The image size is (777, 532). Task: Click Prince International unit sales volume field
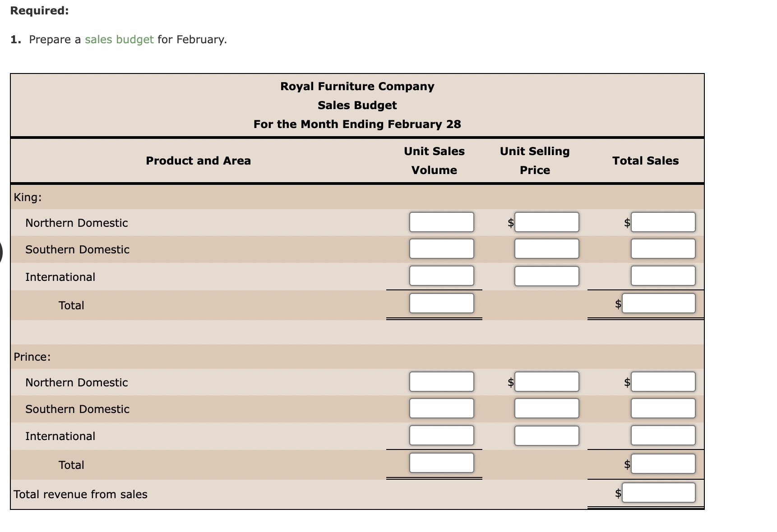[x=441, y=435]
